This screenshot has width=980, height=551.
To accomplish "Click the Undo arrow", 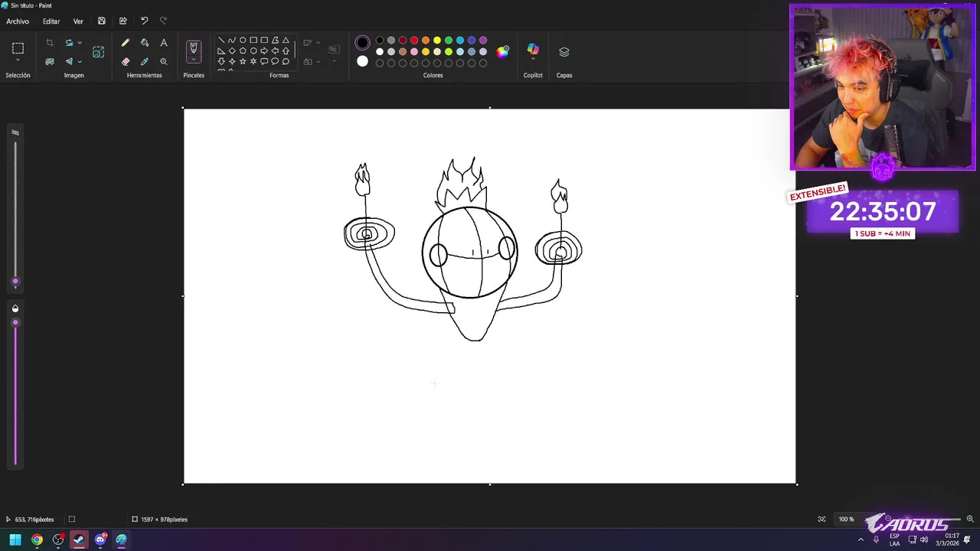I will tap(144, 21).
